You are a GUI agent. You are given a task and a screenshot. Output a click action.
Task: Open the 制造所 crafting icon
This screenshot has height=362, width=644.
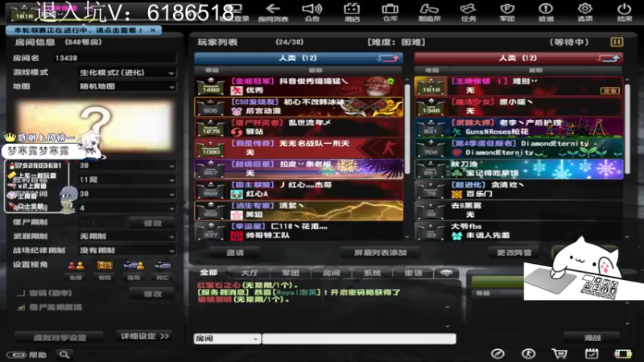[429, 12]
